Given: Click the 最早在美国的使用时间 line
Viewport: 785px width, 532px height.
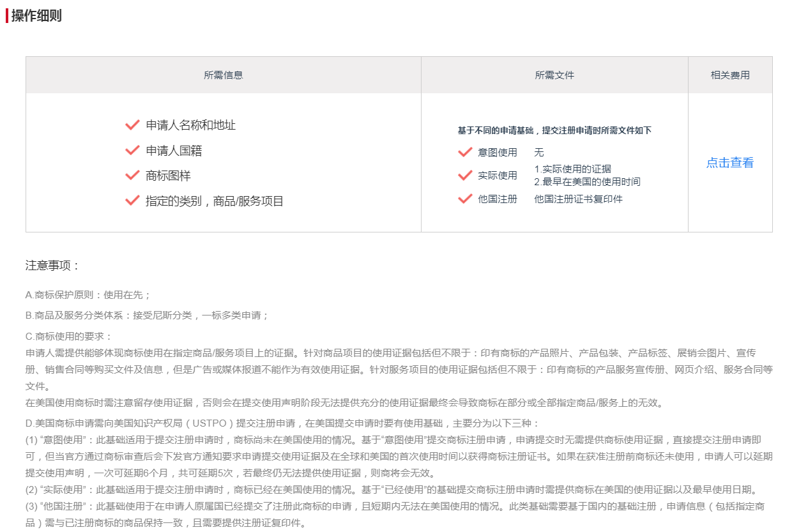Looking at the screenshot, I should click(587, 182).
